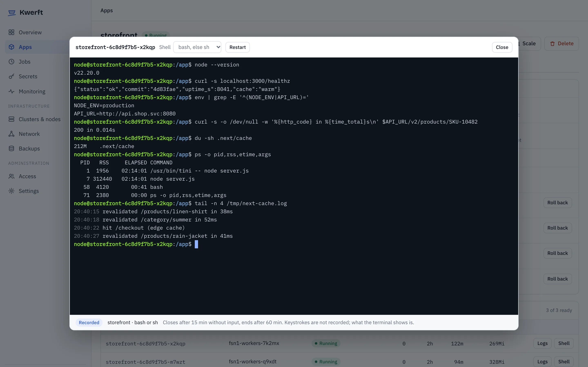Image resolution: width=588 pixels, height=367 pixels.
Task: Expand the 'bash, else sh' shell dropdown
Action: [x=197, y=47]
